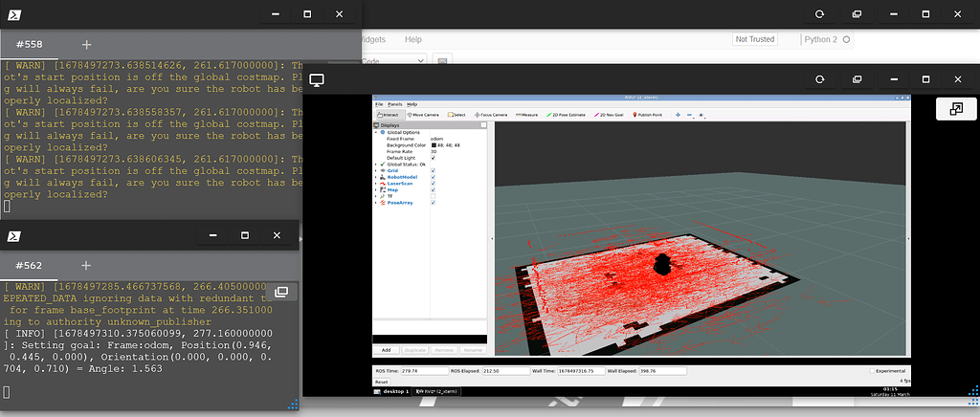Click the detach icon inside terminal #562
Viewport: 980px width, 417px height.
pos(281,292)
